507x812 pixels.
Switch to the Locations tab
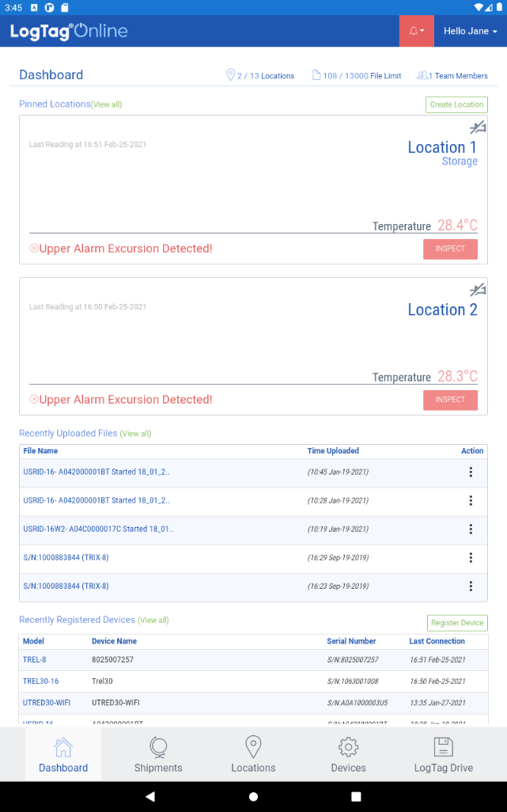coord(253,754)
